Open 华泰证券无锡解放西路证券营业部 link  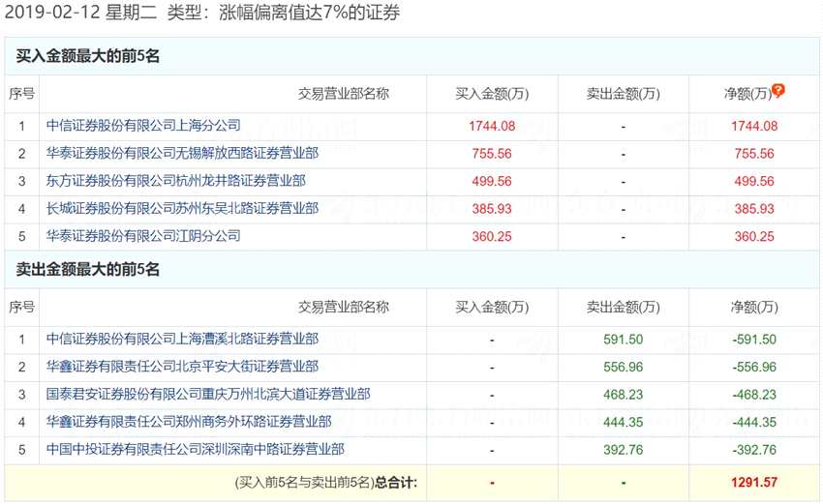click(182, 153)
